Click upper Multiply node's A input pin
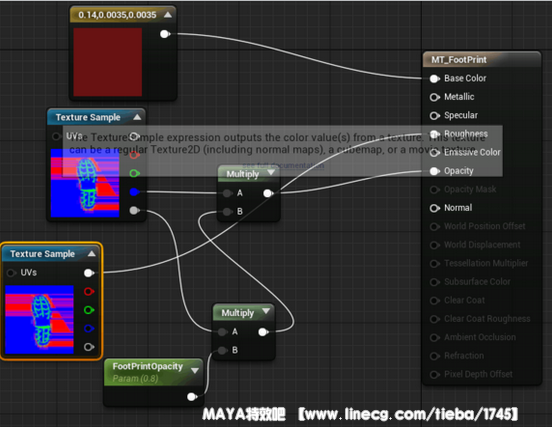The width and height of the screenshot is (552, 431). coord(227,193)
